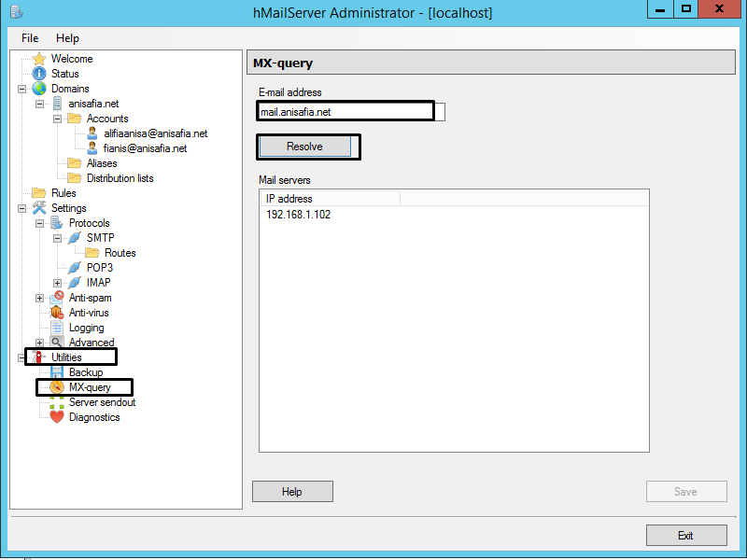Image resolution: width=747 pixels, height=560 pixels.
Task: Click the Protocols icon
Action: 57,223
